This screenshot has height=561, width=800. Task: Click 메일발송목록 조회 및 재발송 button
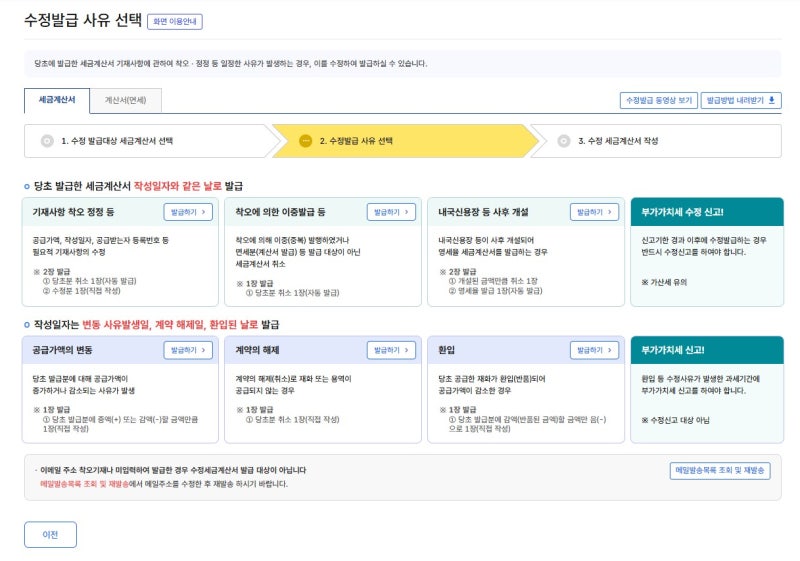(x=720, y=470)
